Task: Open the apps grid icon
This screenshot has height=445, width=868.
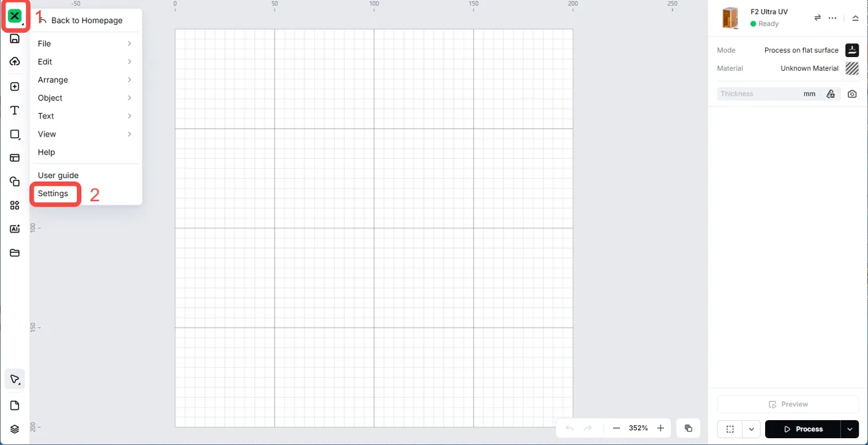Action: tap(15, 205)
